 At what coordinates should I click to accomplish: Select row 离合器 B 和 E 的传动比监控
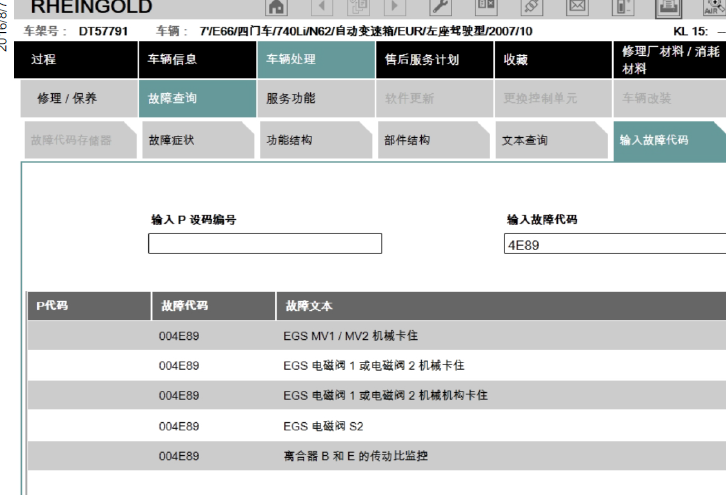click(377, 456)
